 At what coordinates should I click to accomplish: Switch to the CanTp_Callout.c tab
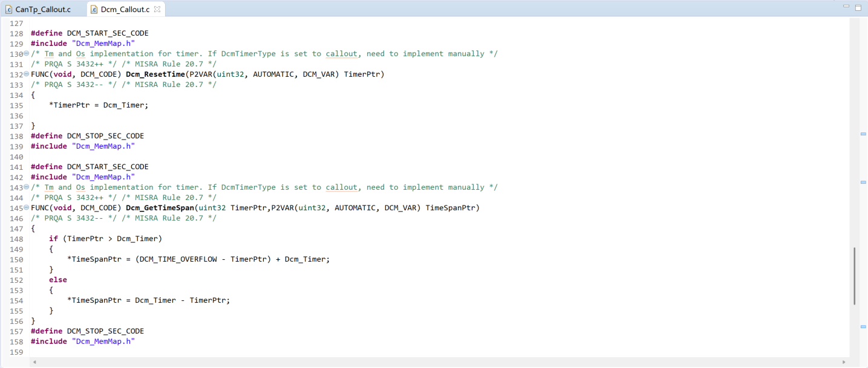(x=42, y=9)
